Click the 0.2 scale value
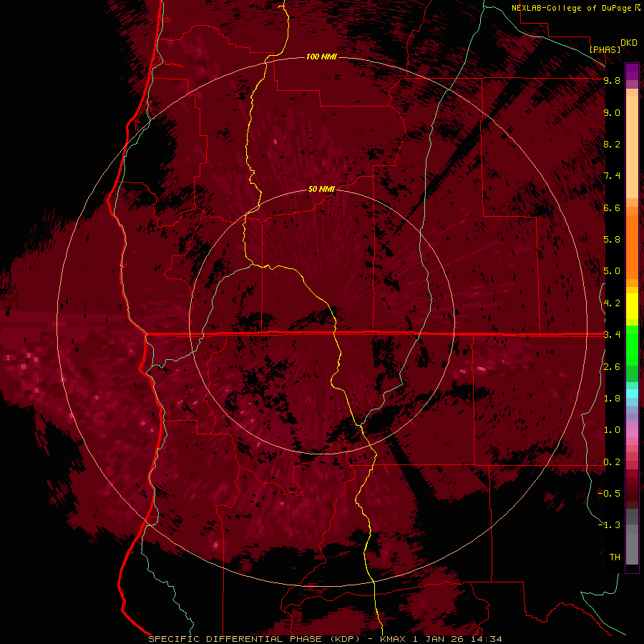This screenshot has height=644, width=644. point(612,462)
